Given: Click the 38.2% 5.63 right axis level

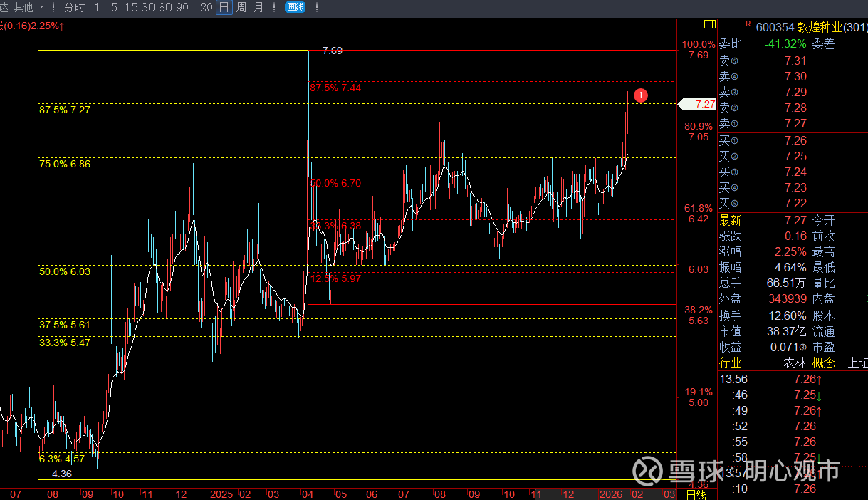Looking at the screenshot, I should pyautogui.click(x=699, y=316).
